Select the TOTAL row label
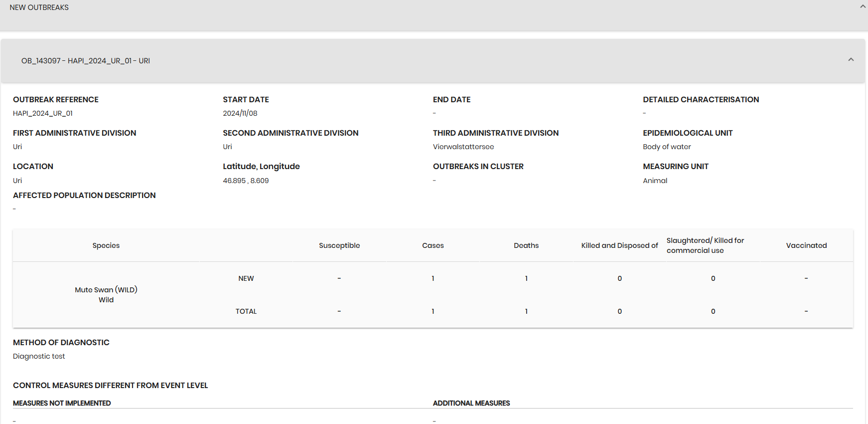 (246, 311)
